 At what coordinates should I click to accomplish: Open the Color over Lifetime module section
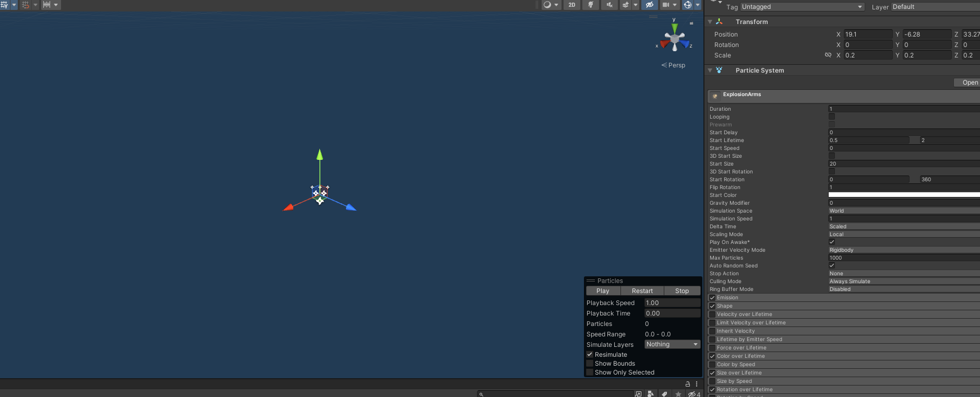[844, 356]
